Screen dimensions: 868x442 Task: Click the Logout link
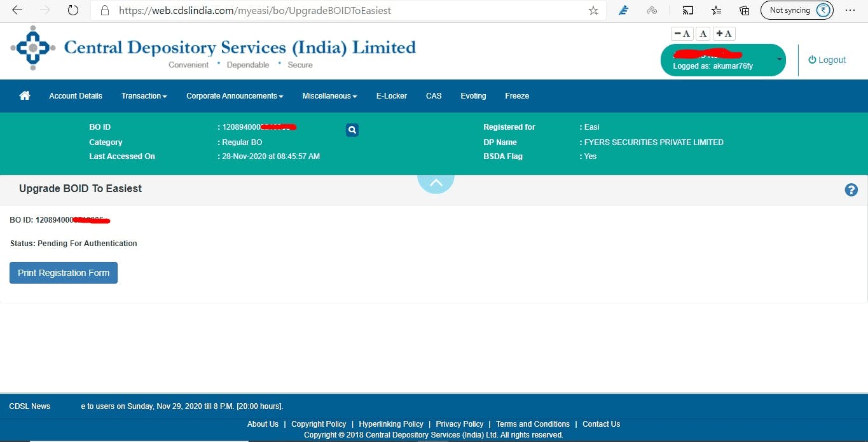[x=827, y=60]
